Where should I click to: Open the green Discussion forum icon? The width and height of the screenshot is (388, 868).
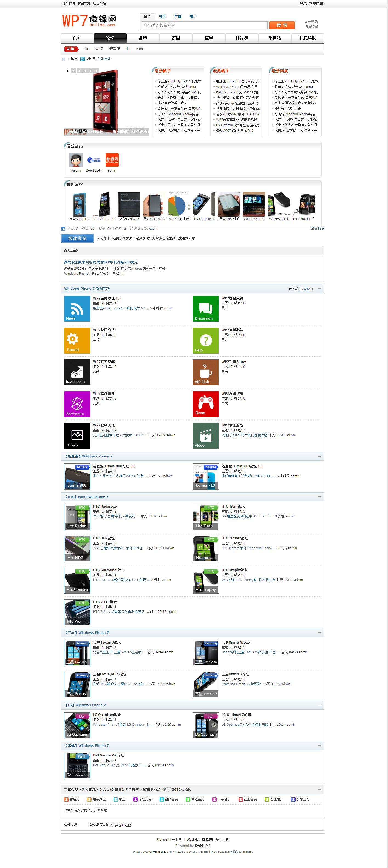click(205, 308)
